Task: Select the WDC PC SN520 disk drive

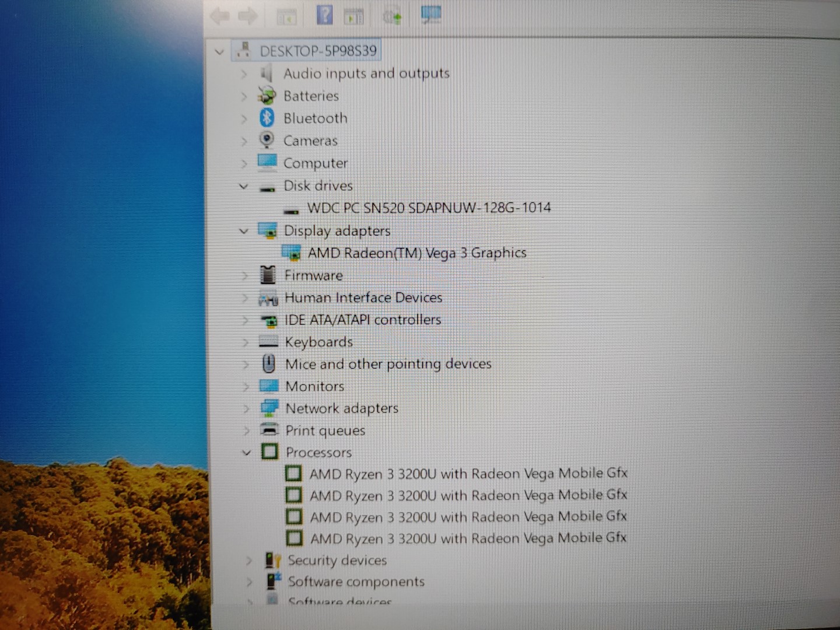Action: (x=428, y=208)
